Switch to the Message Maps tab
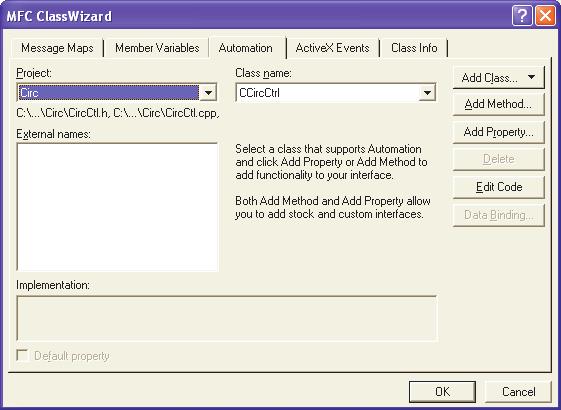 57,48
